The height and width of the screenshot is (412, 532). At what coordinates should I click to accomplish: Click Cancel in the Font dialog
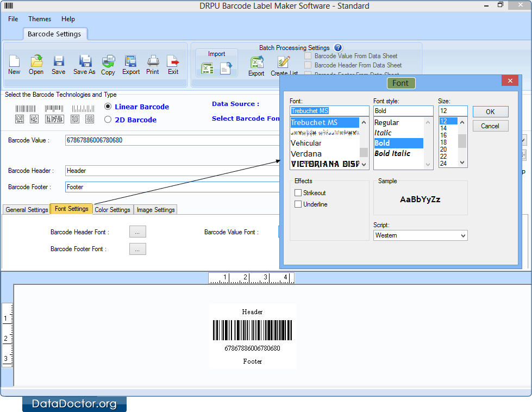click(490, 126)
